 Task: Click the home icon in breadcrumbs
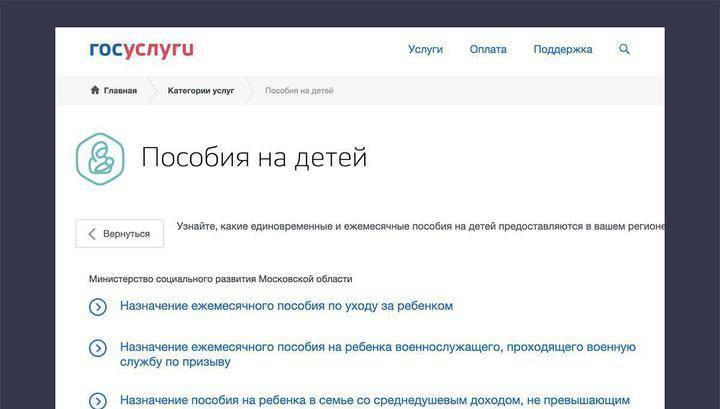pos(95,90)
